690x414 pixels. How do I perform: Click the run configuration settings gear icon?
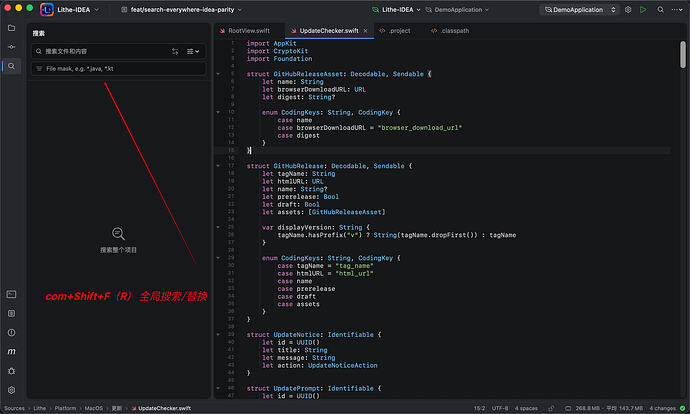point(628,9)
